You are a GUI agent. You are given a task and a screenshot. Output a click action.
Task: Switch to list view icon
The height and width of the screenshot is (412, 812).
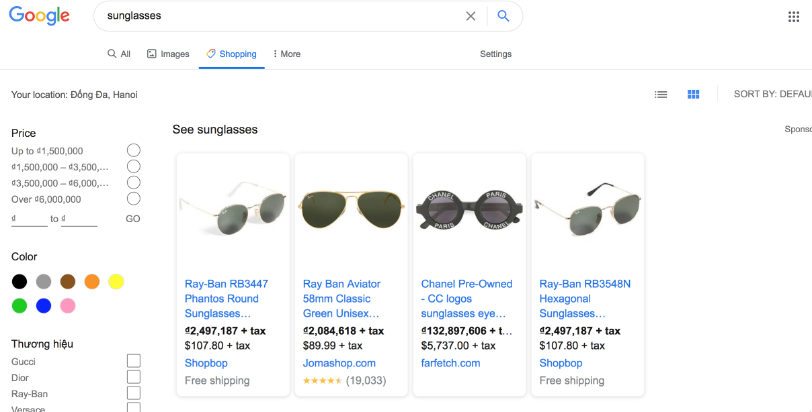click(660, 94)
